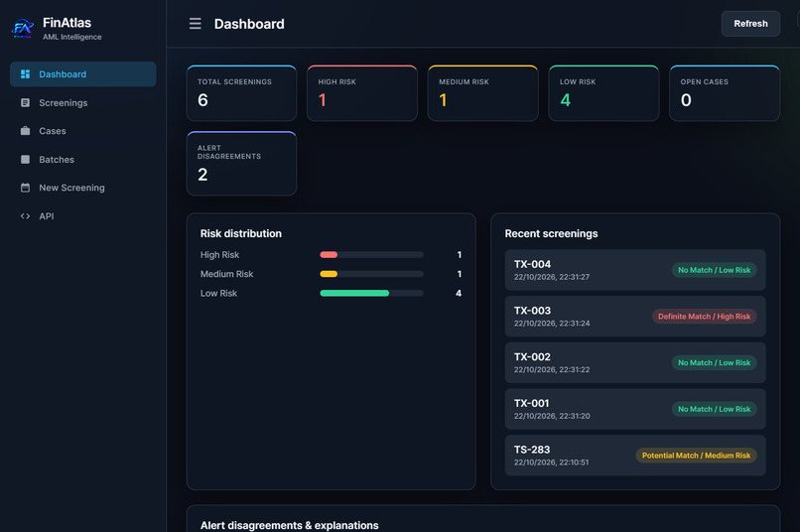The width and height of the screenshot is (800, 532).
Task: Click the Alert disagreements & explanations heading
Action: (x=289, y=525)
